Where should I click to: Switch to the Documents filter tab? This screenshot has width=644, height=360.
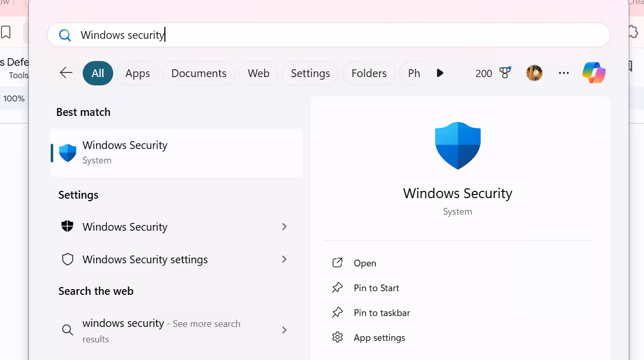pos(199,73)
